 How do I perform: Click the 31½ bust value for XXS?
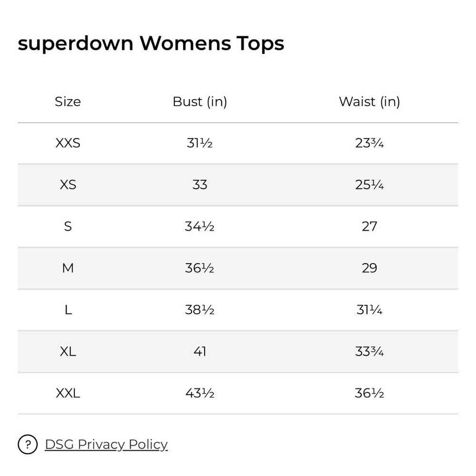(199, 143)
